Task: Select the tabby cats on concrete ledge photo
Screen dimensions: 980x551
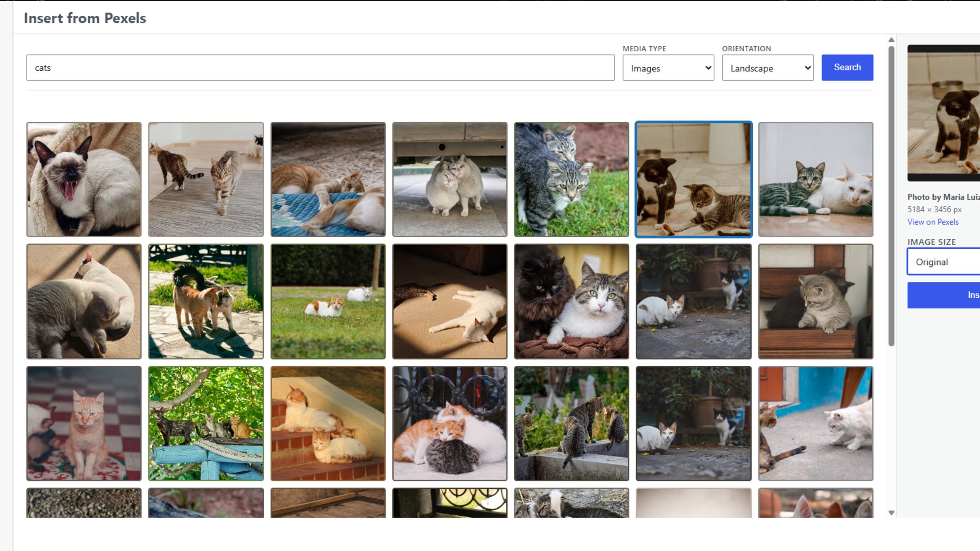Action: [572, 424]
